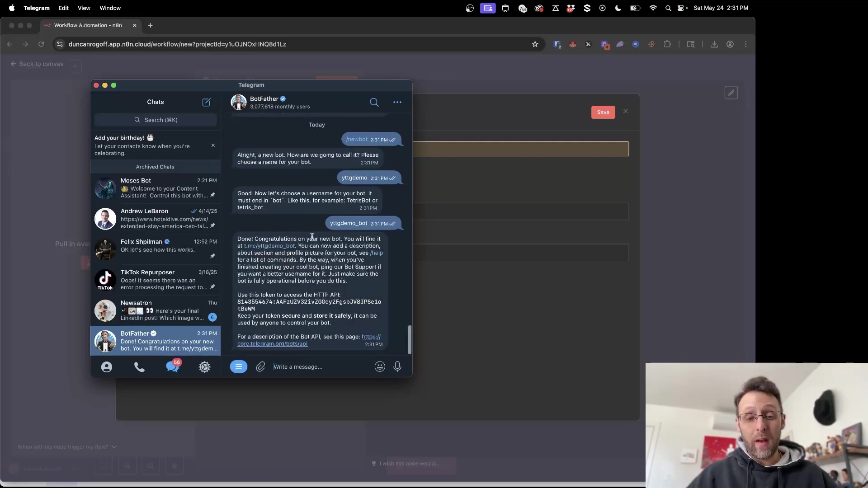The width and height of the screenshot is (868, 488).
Task: Open the Edit menu
Action: [x=63, y=8]
